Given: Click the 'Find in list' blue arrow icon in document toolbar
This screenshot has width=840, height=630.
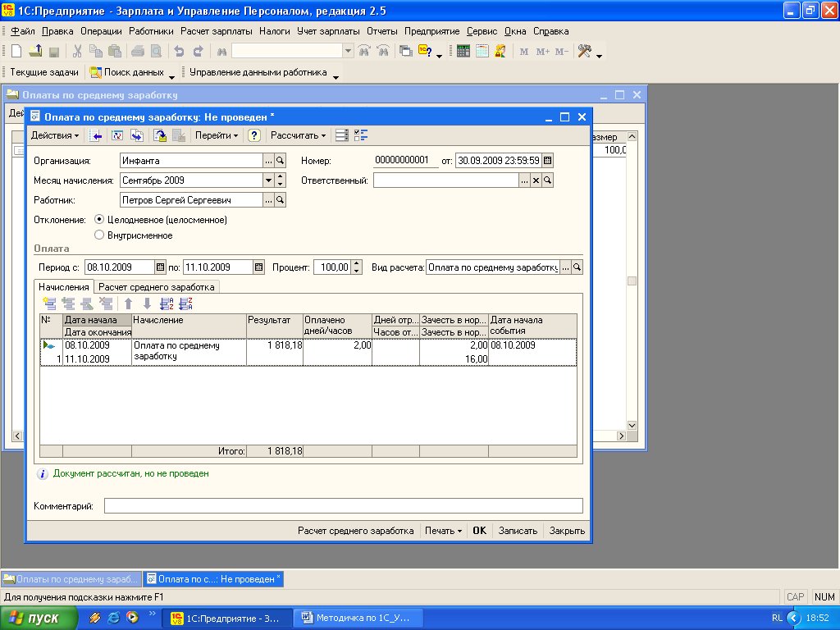Looking at the screenshot, I should pos(95,135).
